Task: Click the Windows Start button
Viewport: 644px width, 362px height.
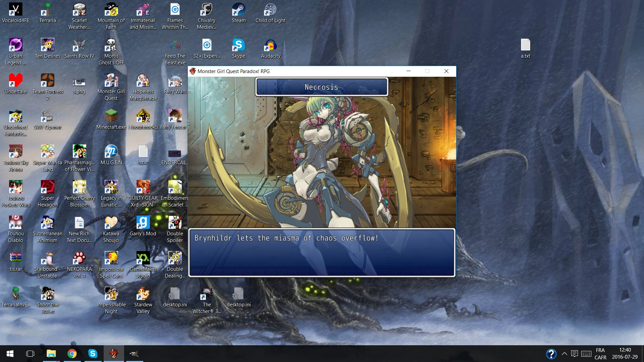Action: [10, 354]
